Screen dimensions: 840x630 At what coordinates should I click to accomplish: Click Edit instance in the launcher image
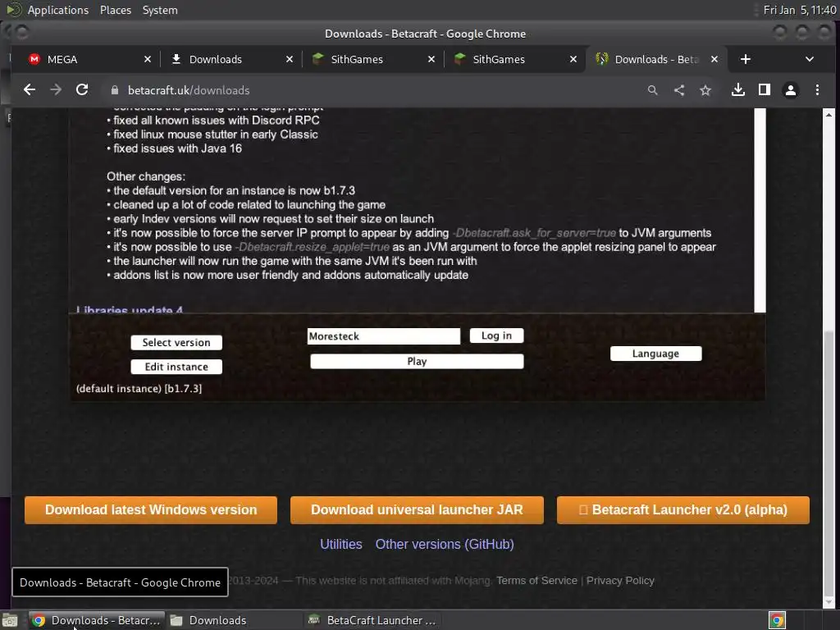pyautogui.click(x=176, y=367)
